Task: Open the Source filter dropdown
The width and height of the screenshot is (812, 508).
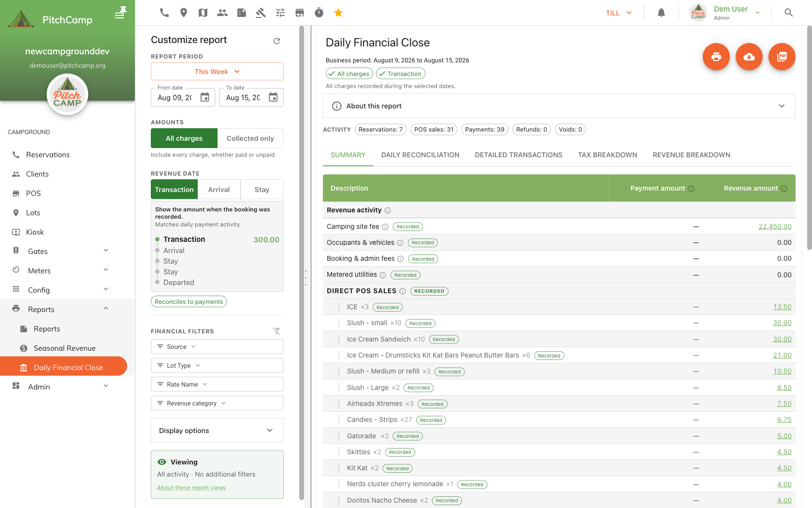Action: (x=217, y=346)
